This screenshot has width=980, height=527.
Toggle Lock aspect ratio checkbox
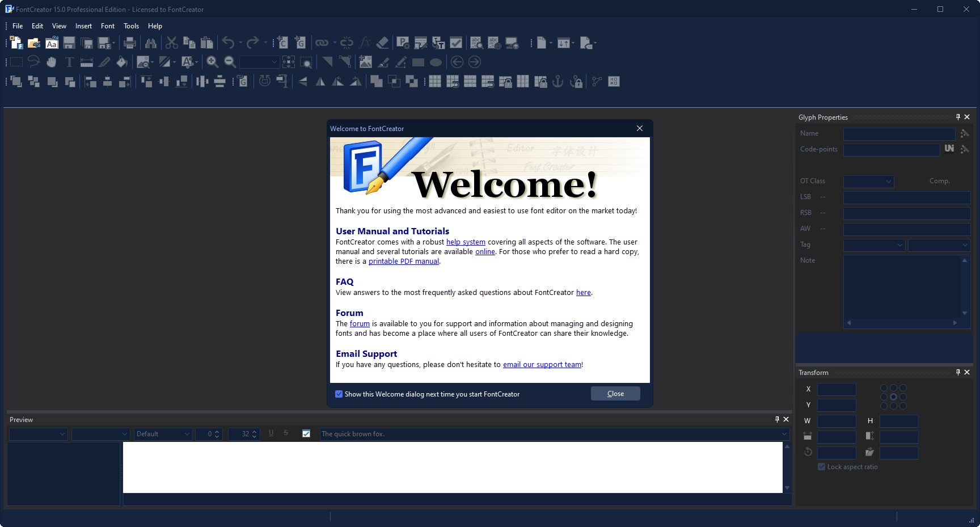click(821, 467)
